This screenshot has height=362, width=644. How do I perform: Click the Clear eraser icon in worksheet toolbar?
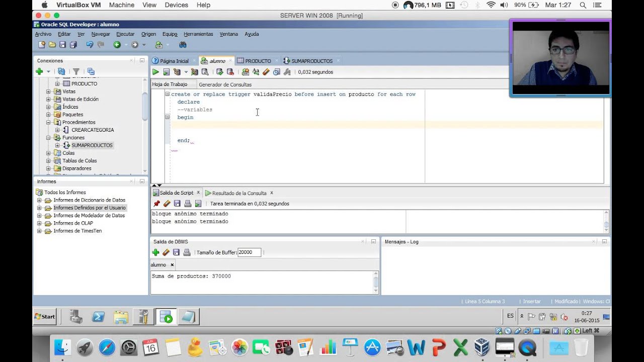[x=266, y=72]
